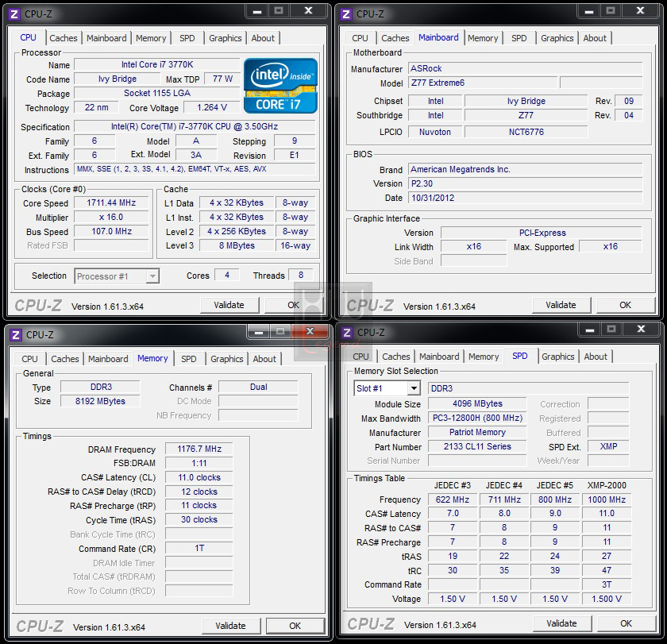Screen dimensions: 667x644
Task: Open About tab in the Memory timings window
Action: coord(264,359)
